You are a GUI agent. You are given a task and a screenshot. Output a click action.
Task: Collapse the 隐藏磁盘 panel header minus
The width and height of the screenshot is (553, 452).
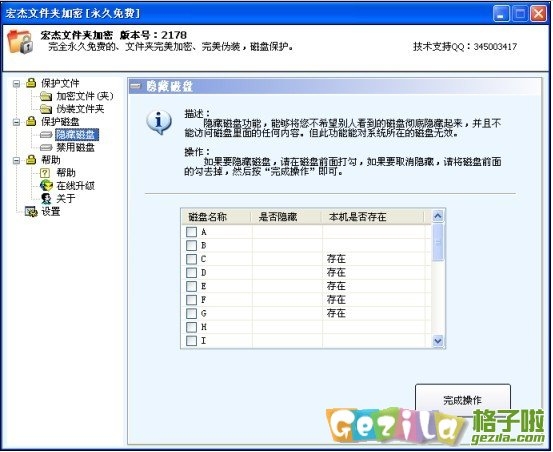pos(135,86)
